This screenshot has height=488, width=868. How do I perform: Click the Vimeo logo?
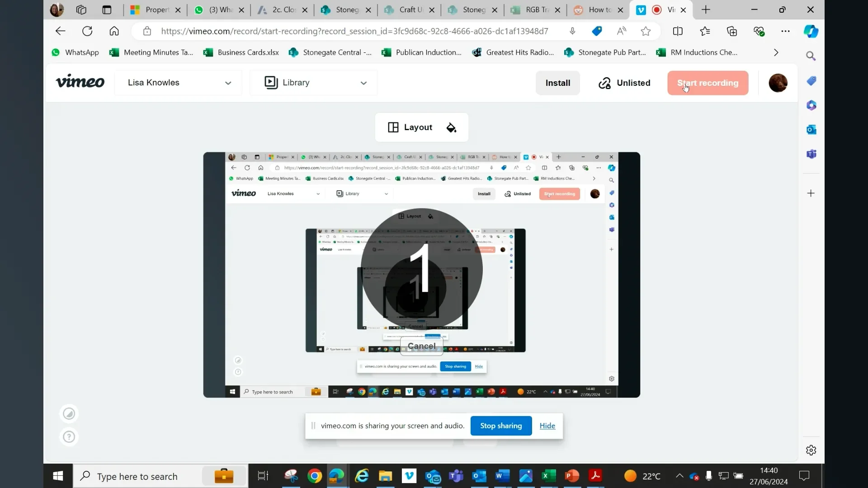[x=80, y=82]
